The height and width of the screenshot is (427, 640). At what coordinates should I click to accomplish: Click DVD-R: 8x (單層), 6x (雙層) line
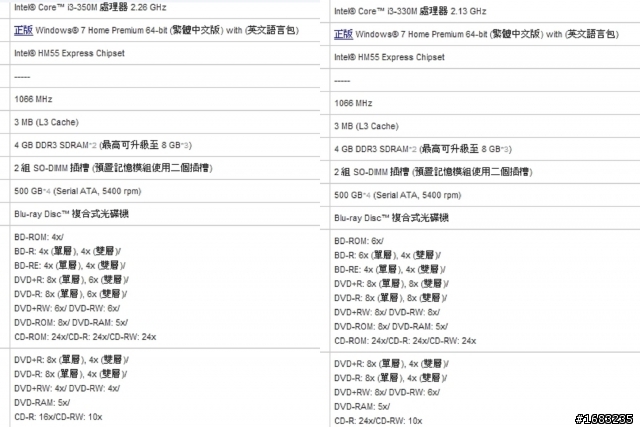[x=71, y=294]
